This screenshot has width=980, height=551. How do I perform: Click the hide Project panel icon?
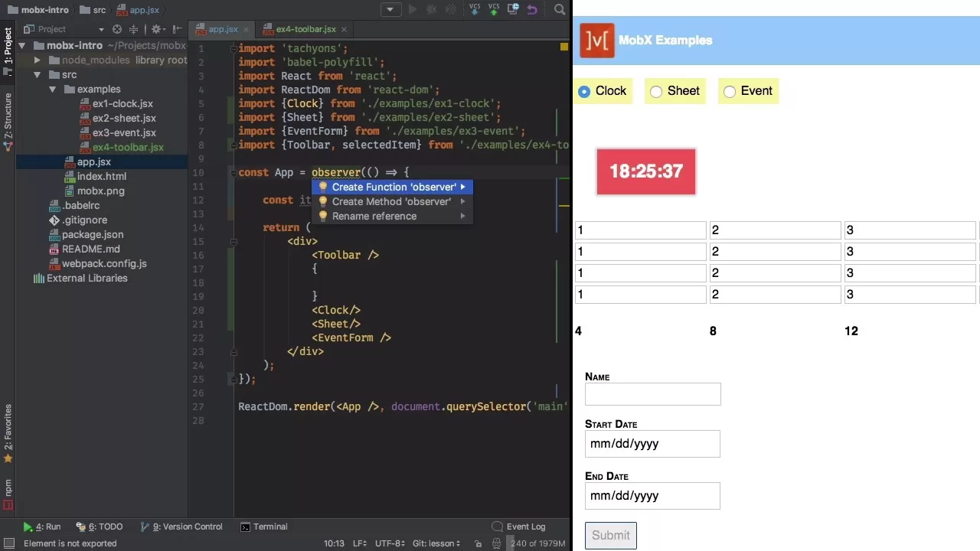177,29
